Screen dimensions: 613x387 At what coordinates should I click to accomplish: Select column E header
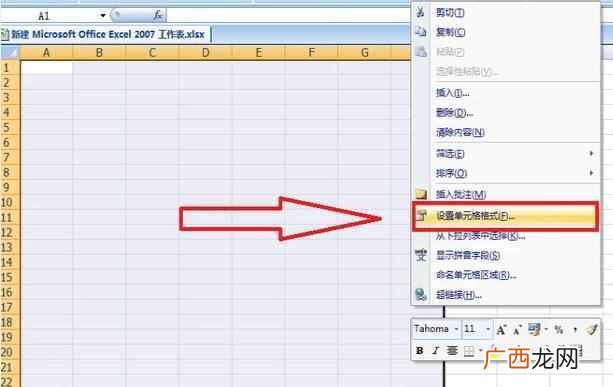pos(259,52)
